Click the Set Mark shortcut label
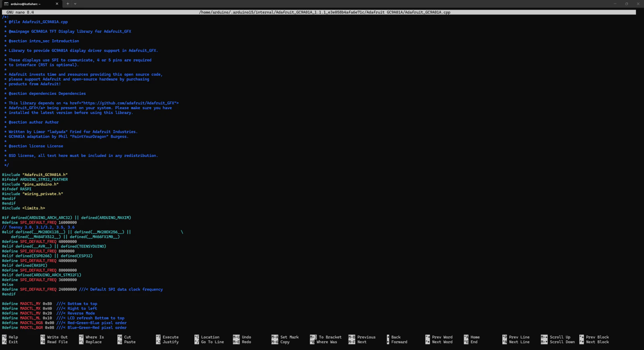The height and width of the screenshot is (350, 644). [289, 337]
